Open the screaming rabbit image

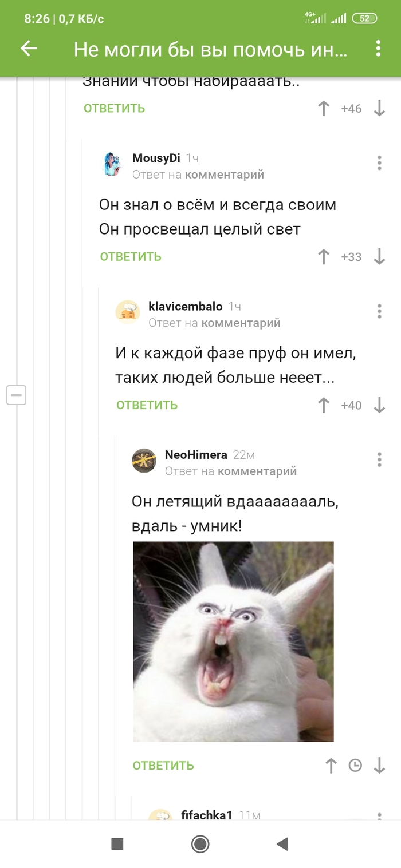233,641
